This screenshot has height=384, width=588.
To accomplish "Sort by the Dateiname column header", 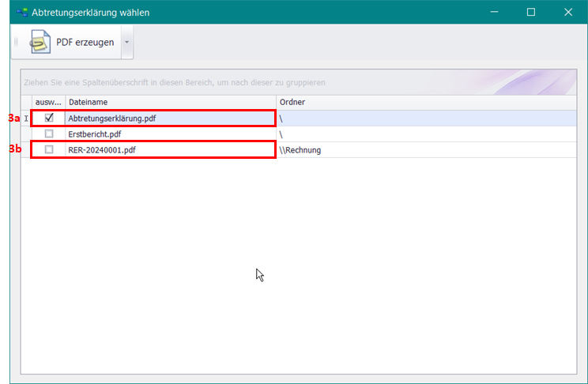I will [x=170, y=102].
